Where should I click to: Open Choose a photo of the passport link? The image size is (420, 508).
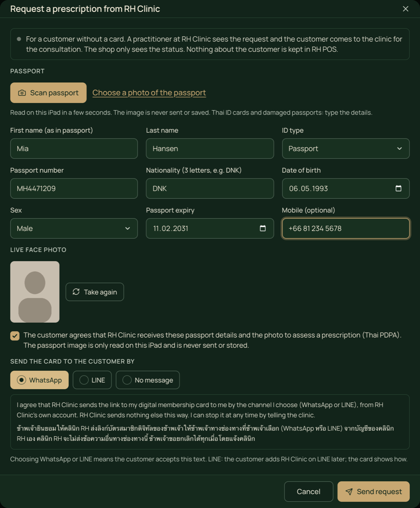tap(149, 93)
